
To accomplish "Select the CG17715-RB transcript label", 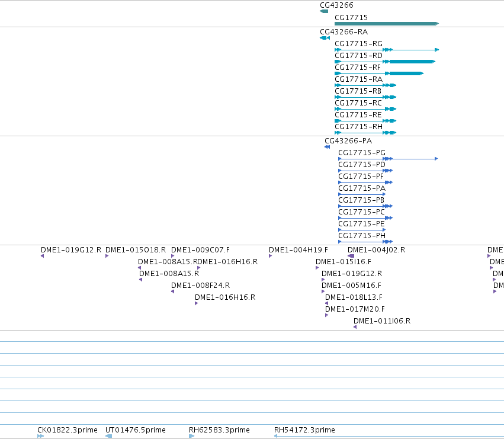I will [x=358, y=91].
